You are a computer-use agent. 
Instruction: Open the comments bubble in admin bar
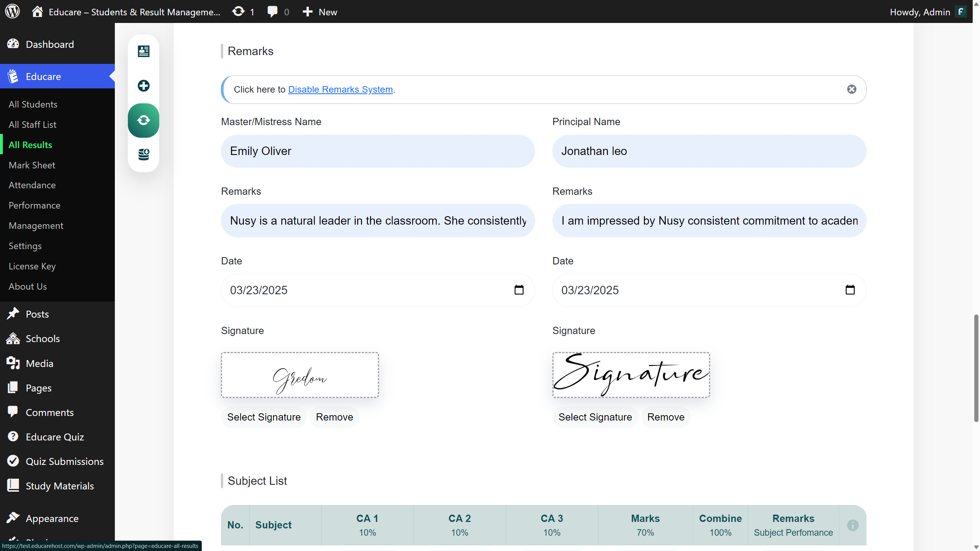[272, 11]
